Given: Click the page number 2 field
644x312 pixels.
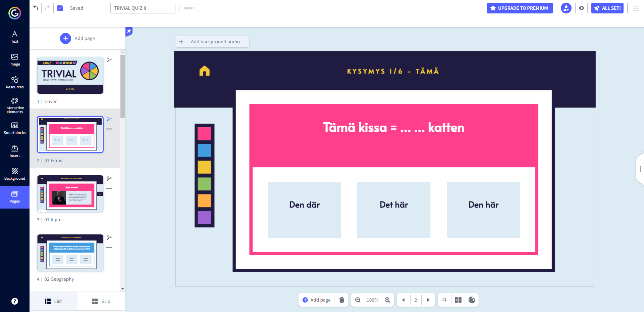Looking at the screenshot, I should 416,300.
